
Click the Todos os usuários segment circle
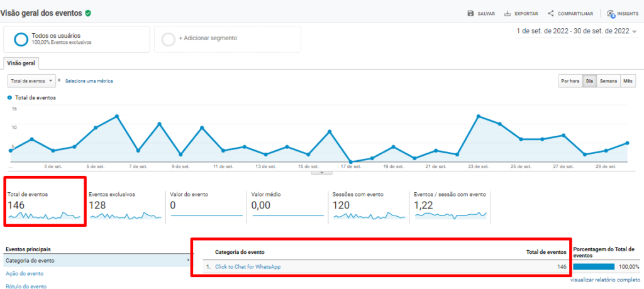(21, 39)
